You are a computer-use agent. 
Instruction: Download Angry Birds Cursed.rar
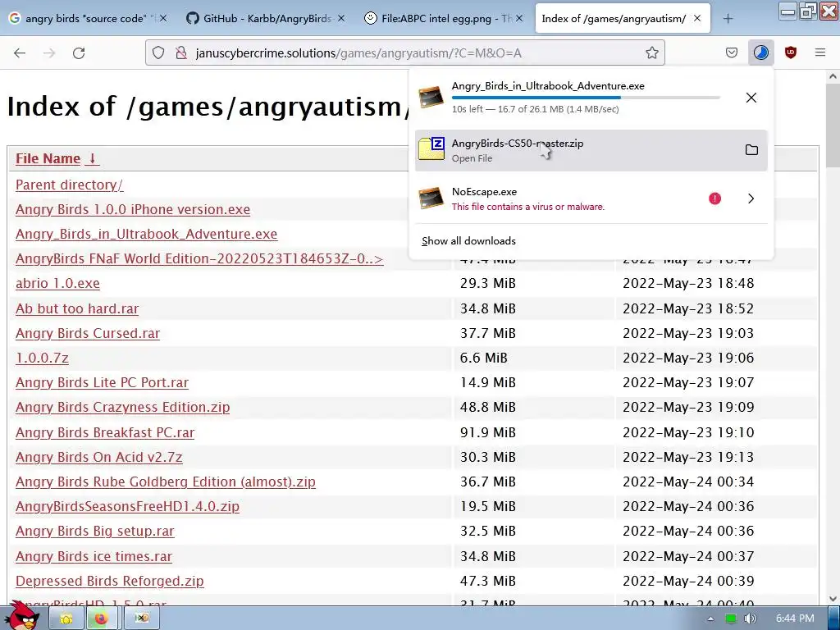88,334
